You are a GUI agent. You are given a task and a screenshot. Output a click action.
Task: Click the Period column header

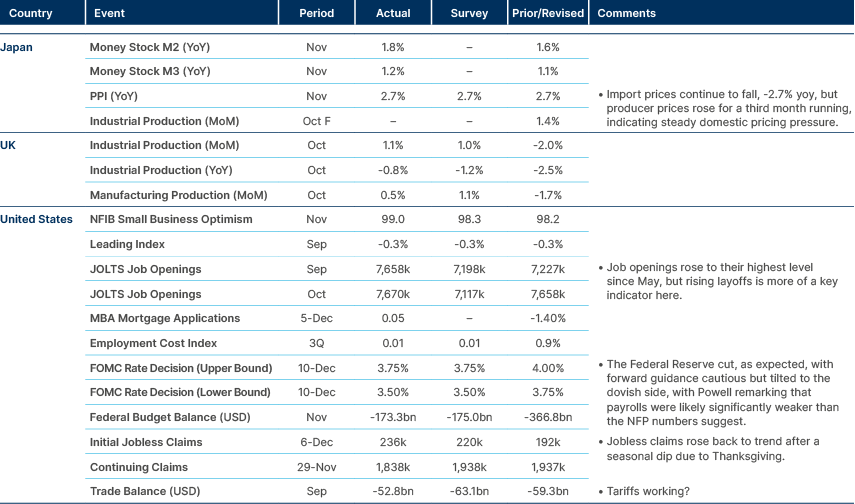[x=317, y=13]
